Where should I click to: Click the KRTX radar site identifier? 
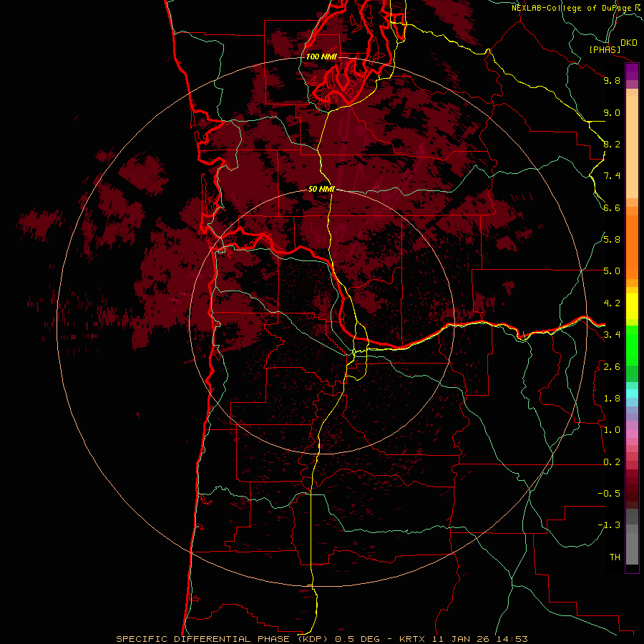click(413, 639)
